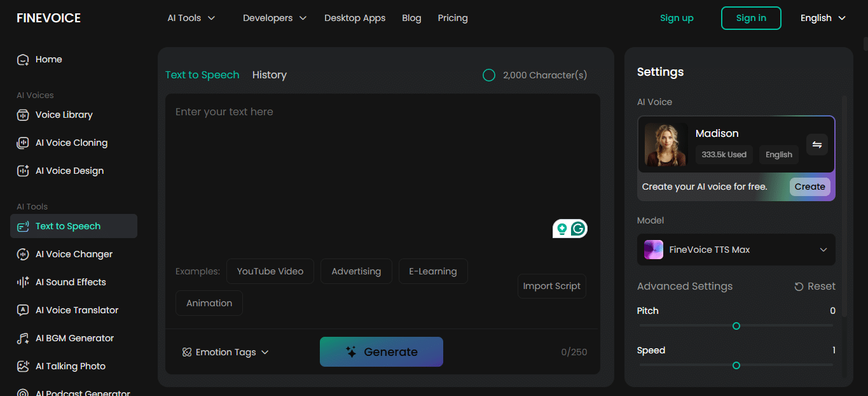Screen dimensions: 868x396
Task: Click the swap voice icon beside Madison
Action: [817, 145]
